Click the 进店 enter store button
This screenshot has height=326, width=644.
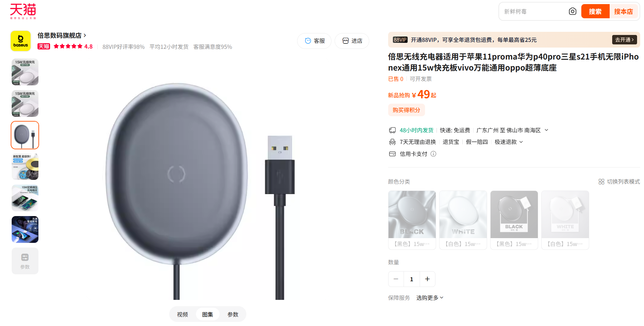click(352, 41)
